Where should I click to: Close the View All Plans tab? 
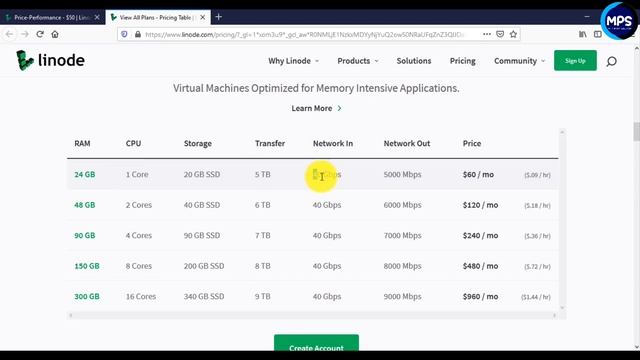(202, 17)
